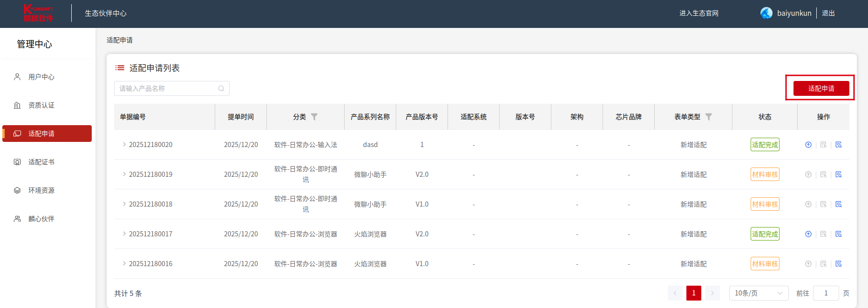Expand row 202512180016 with the chevron
868x308 pixels.
click(124, 264)
